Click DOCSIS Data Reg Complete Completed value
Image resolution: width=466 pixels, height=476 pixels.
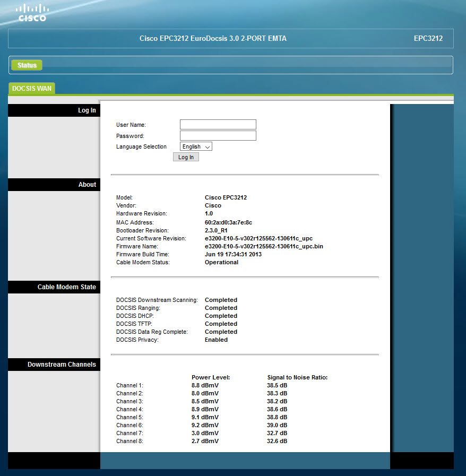point(221,332)
